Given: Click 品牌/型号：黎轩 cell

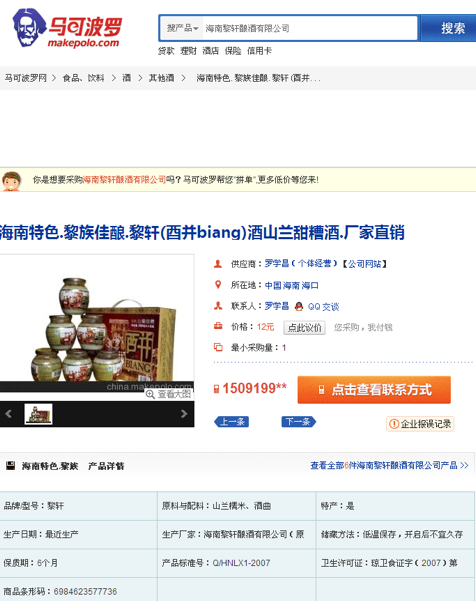Looking at the screenshot, I should click(79, 506).
